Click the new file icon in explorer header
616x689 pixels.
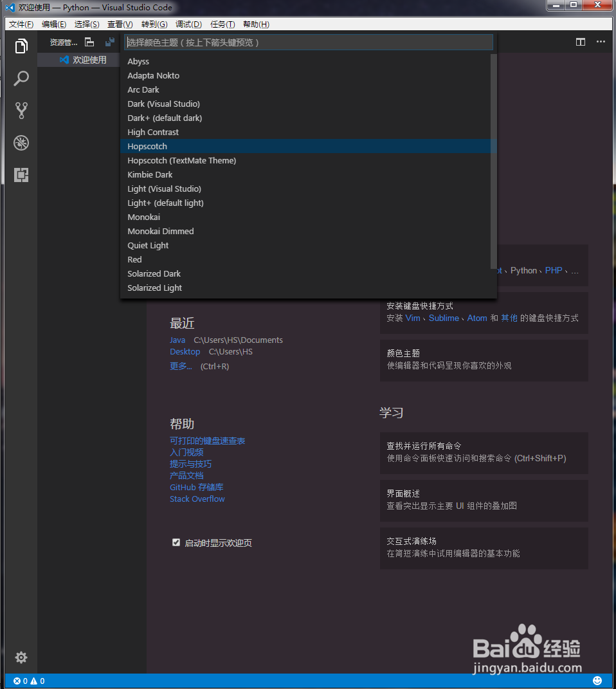[89, 42]
